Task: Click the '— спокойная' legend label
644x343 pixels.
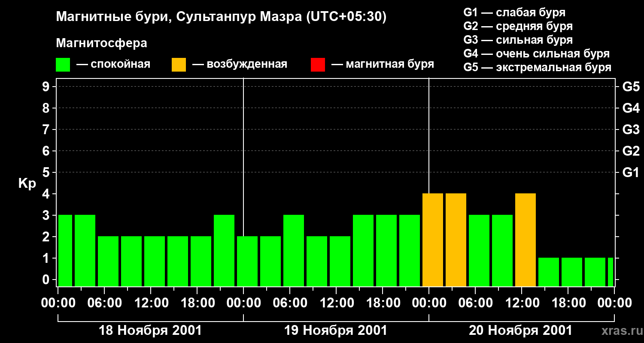Action: click(x=113, y=64)
